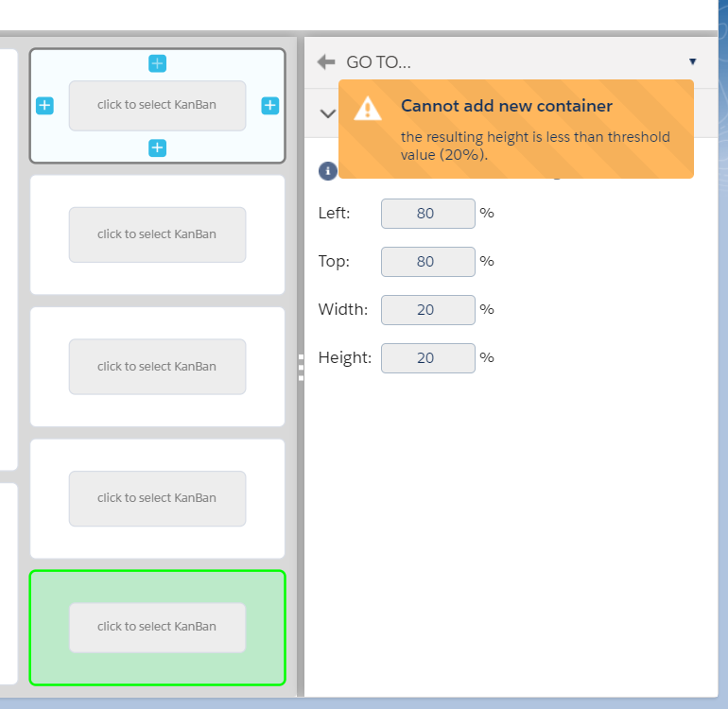Select KanBan in the second container from top
The image size is (728, 709).
(157, 234)
